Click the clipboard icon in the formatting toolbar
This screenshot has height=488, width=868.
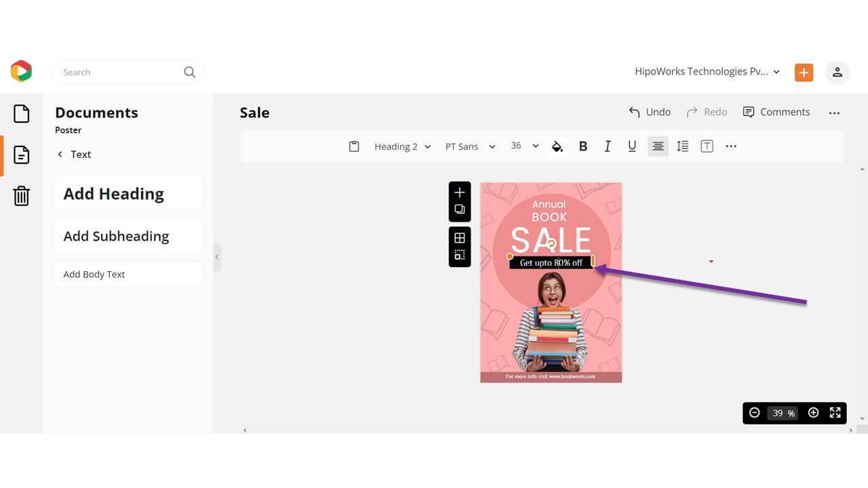(354, 146)
